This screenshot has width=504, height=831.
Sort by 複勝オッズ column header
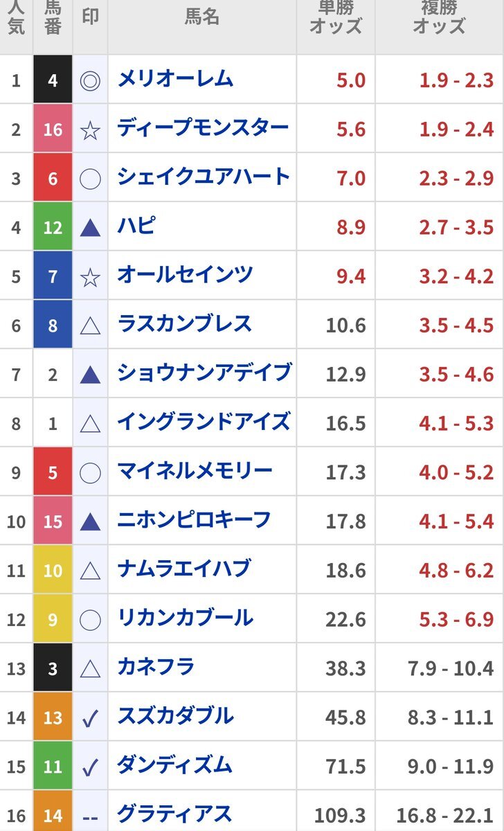(439, 18)
